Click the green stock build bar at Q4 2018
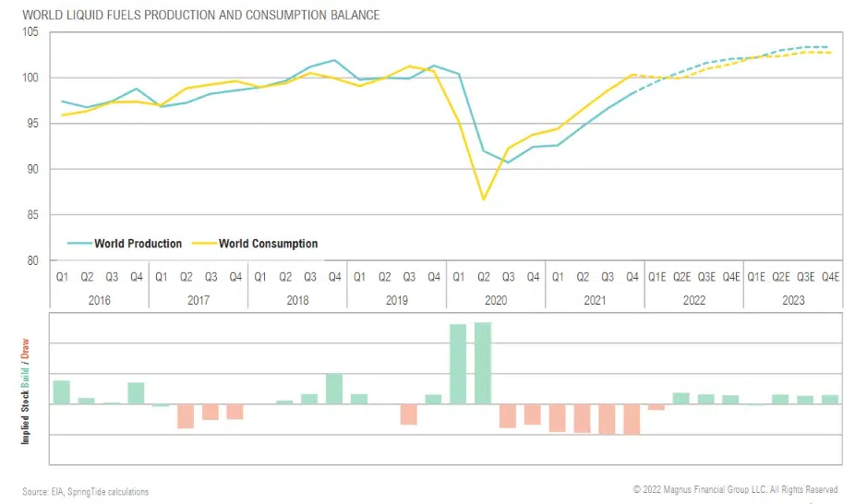Viewport: 855px width, 504px height. (334, 389)
